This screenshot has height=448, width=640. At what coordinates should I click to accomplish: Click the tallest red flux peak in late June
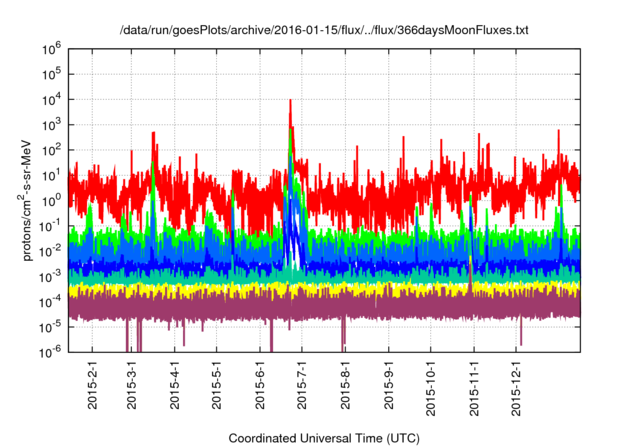coord(290,102)
